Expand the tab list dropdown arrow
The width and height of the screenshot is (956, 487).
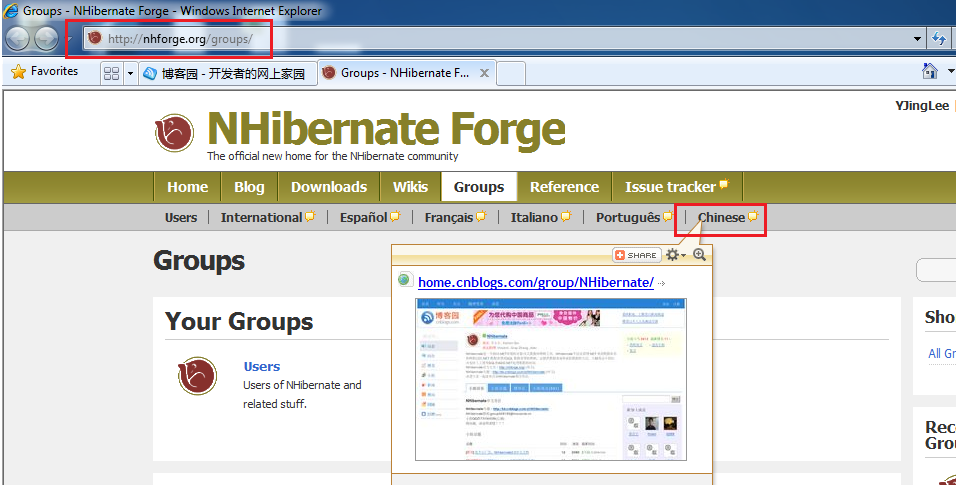coord(130,74)
